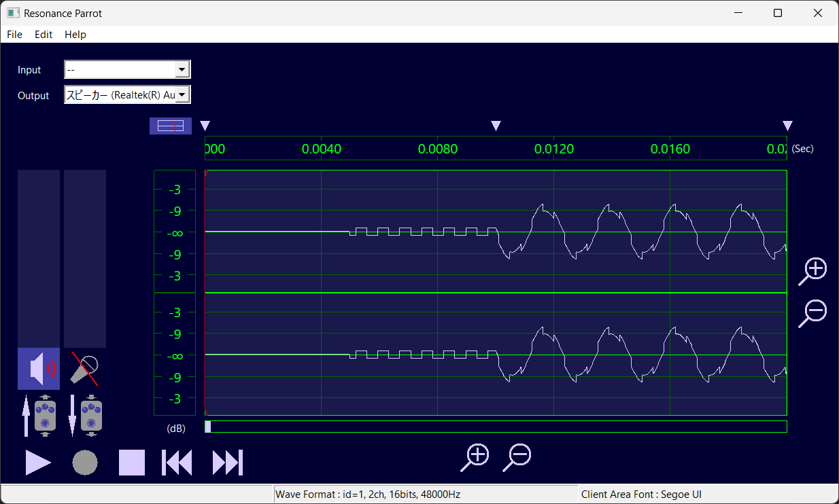Viewport: 839px width, 504px height.
Task: Unmute the microphone input
Action: tap(84, 369)
